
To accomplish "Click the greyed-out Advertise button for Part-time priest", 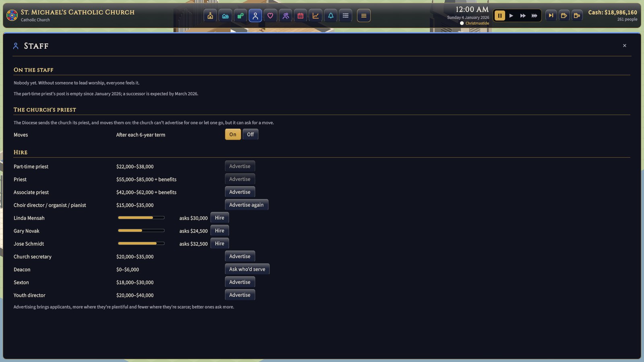I will [240, 166].
